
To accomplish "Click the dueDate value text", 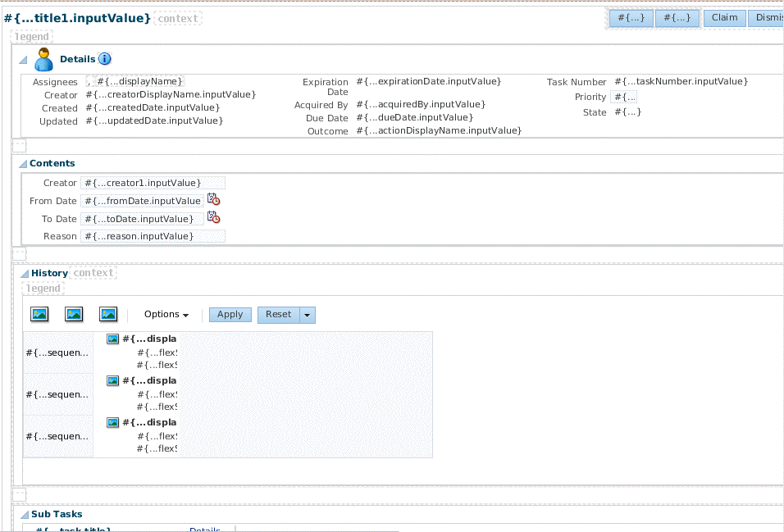I will (x=414, y=117).
